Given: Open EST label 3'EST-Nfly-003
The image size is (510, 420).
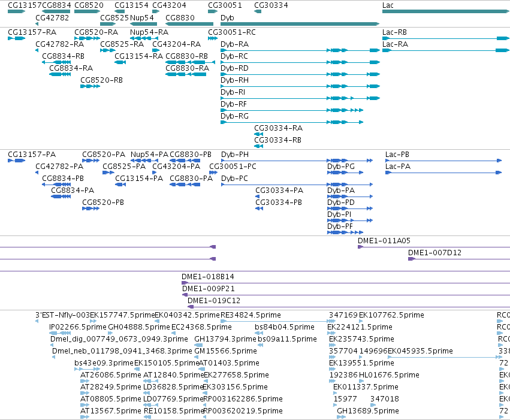Looking at the screenshot, I should 62,315.
